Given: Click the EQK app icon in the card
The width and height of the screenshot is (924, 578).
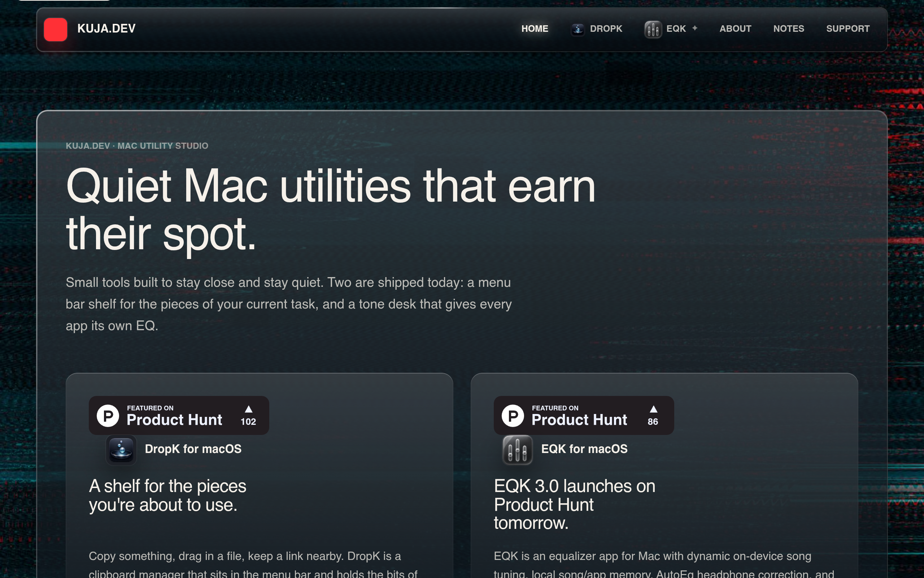Looking at the screenshot, I should pyautogui.click(x=517, y=449).
